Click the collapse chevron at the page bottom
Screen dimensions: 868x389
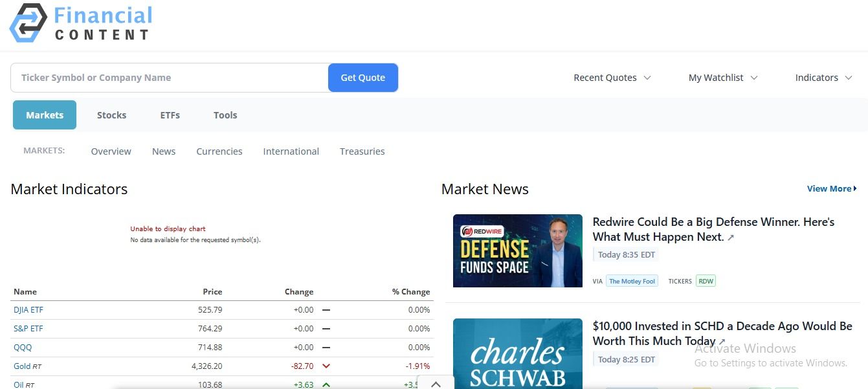pyautogui.click(x=436, y=384)
